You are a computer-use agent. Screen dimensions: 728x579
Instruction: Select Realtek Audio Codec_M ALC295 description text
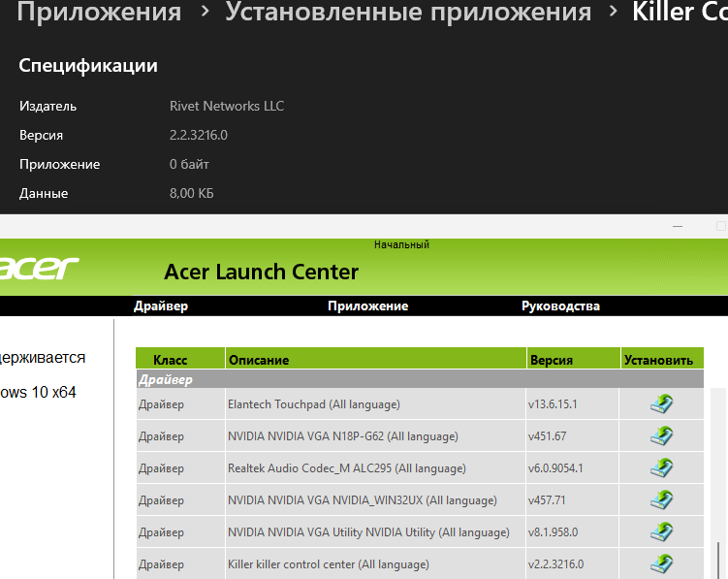(x=346, y=468)
